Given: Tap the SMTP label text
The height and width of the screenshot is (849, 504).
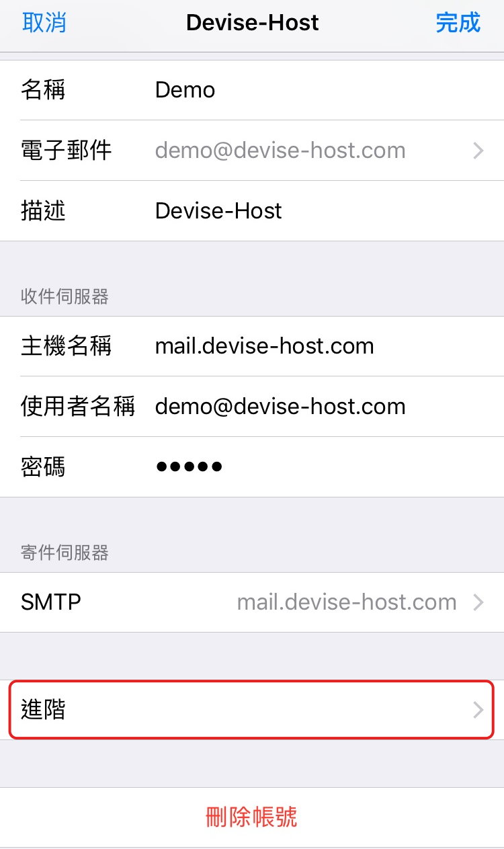Looking at the screenshot, I should 51,602.
